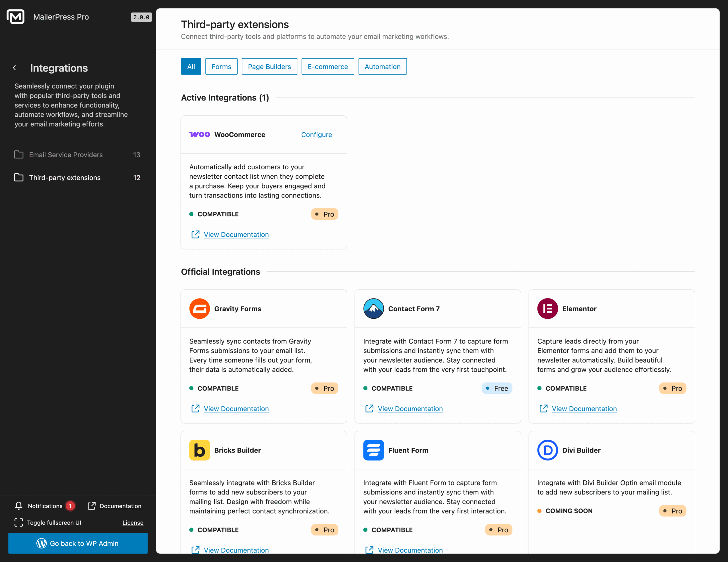728x562 pixels.
Task: Configure the WooCommerce integration
Action: pyautogui.click(x=316, y=134)
